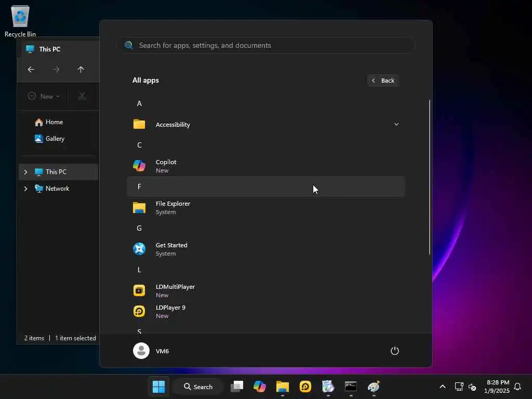Click the Back button in All apps
Screen dimensions: 532x399
tap(383, 81)
